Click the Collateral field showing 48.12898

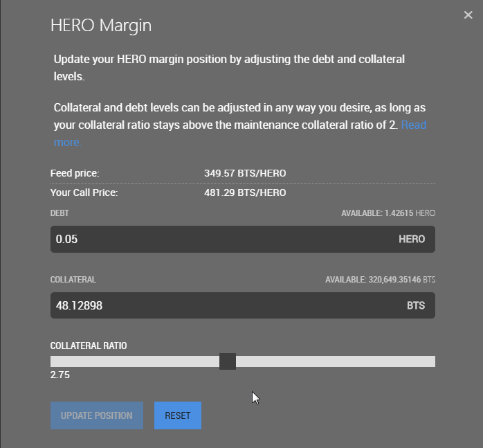[243, 305]
